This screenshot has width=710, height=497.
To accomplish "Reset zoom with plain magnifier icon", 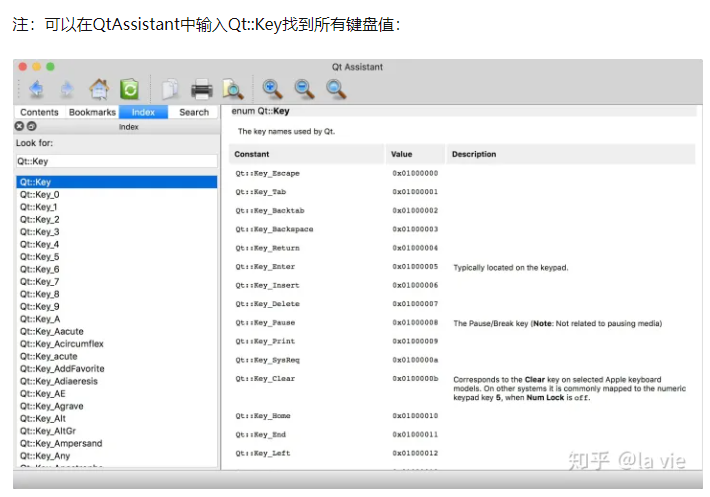I will pyautogui.click(x=336, y=89).
